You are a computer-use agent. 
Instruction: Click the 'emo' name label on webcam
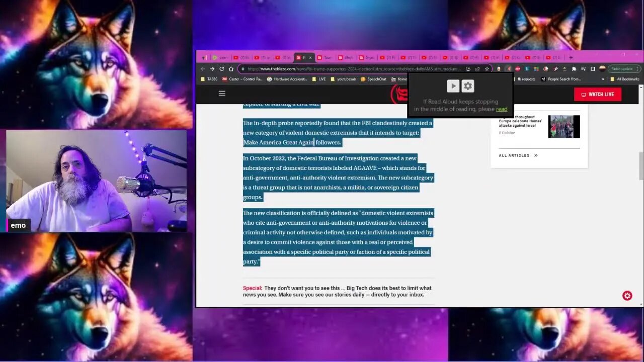(18, 225)
